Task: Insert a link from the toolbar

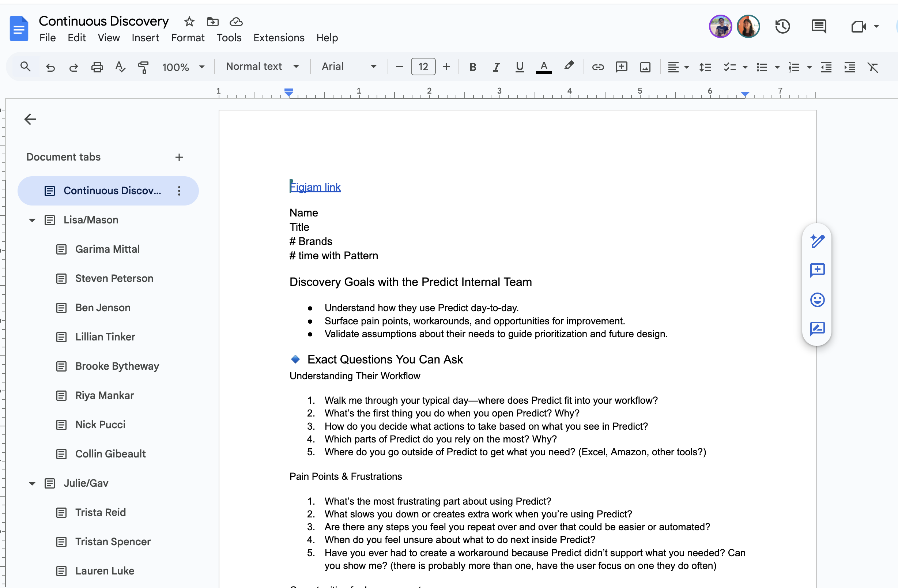Action: click(x=598, y=67)
